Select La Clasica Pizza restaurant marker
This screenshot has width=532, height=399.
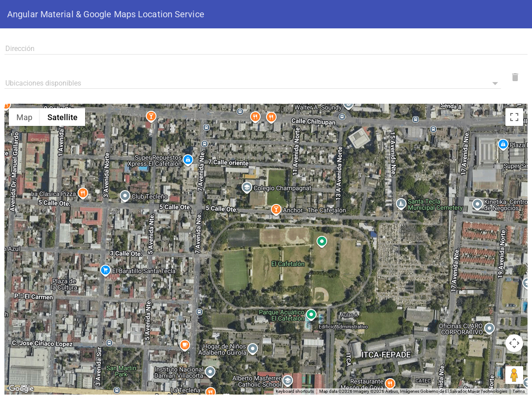click(x=82, y=193)
